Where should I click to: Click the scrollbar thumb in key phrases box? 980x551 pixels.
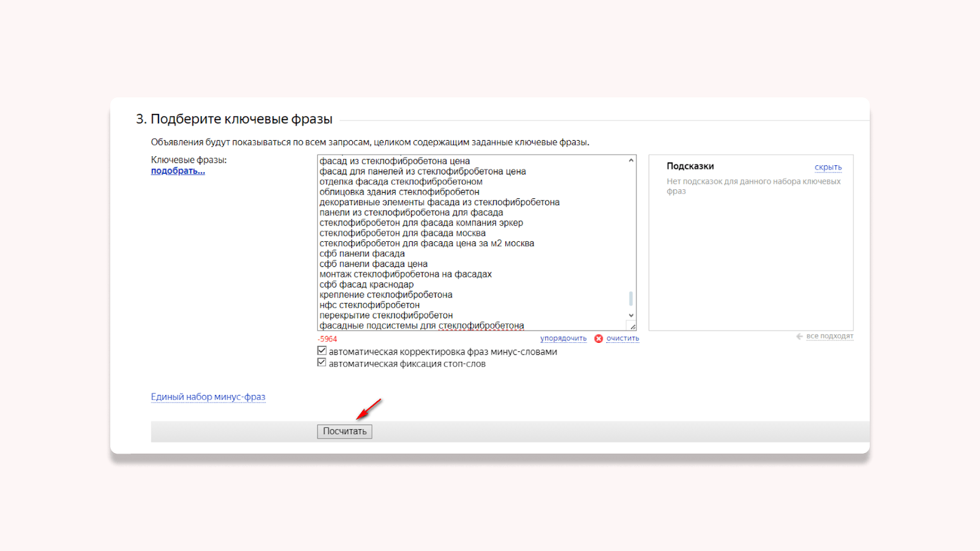pos(631,298)
